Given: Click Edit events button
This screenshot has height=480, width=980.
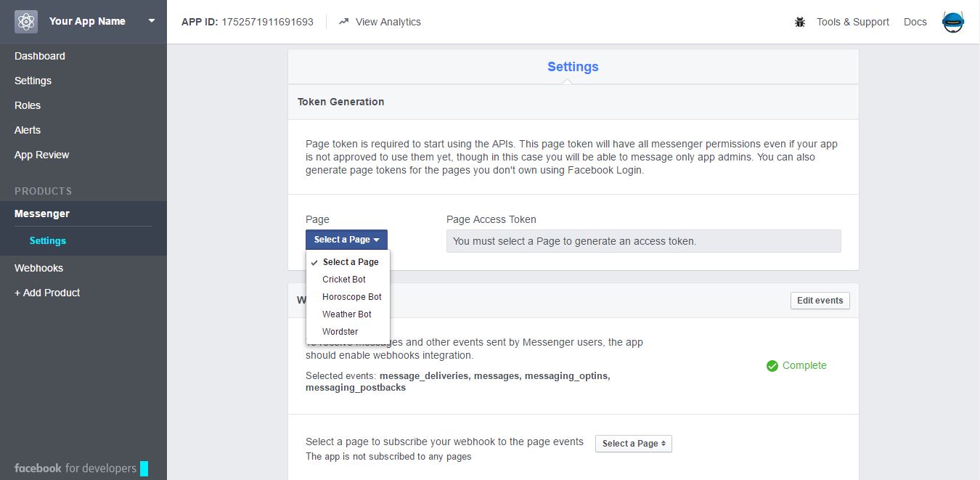Looking at the screenshot, I should point(820,301).
